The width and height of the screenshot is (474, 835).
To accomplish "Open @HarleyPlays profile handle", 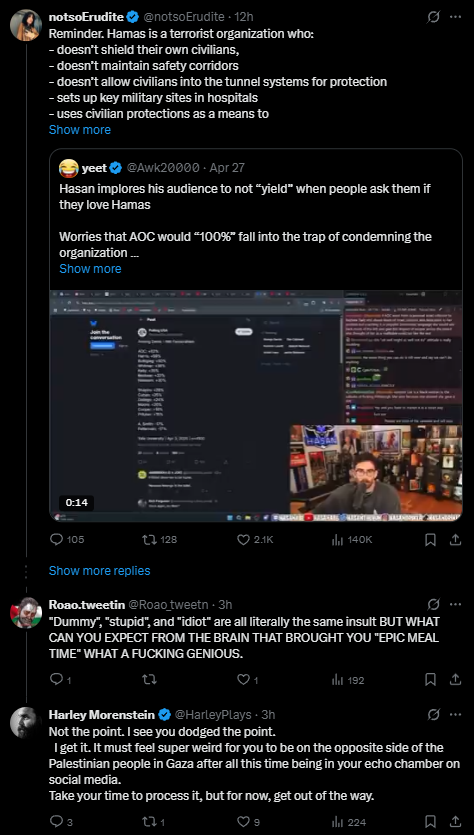I will [214, 714].
